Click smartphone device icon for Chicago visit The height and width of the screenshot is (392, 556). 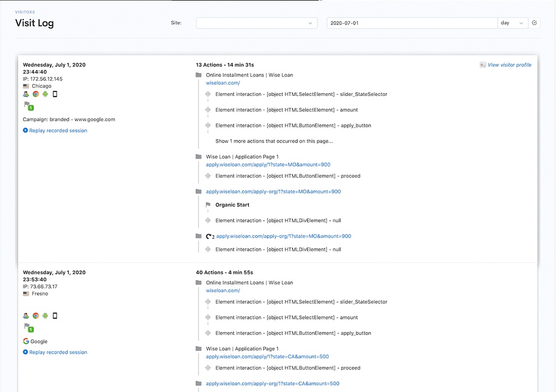pyautogui.click(x=55, y=94)
